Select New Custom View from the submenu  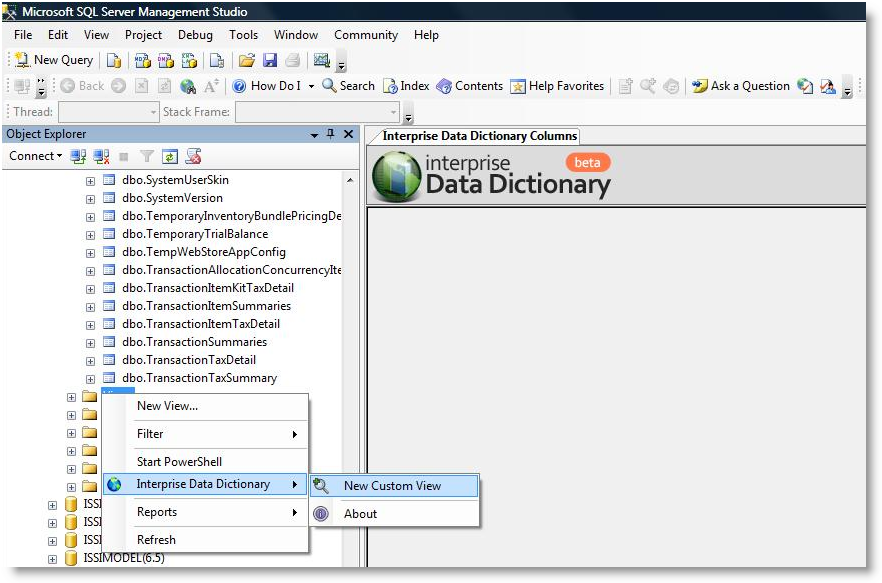(392, 486)
